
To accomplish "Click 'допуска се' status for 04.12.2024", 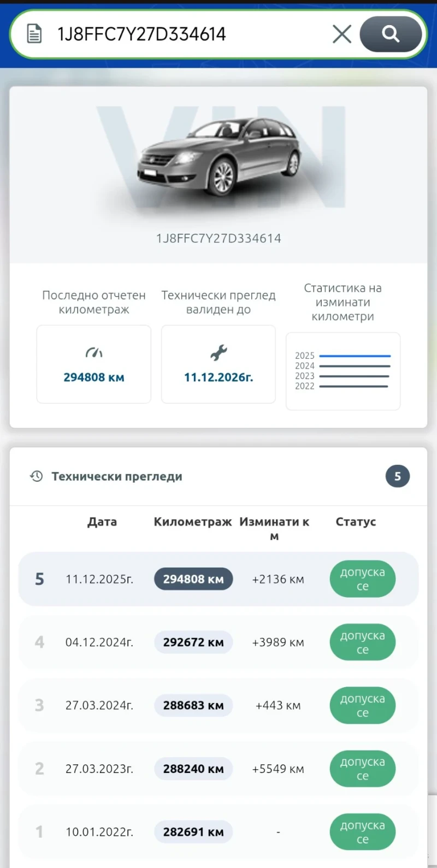I will (362, 642).
